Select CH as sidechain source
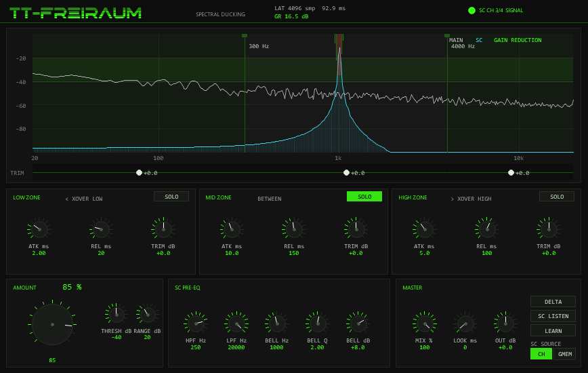588x373 pixels. [541, 354]
